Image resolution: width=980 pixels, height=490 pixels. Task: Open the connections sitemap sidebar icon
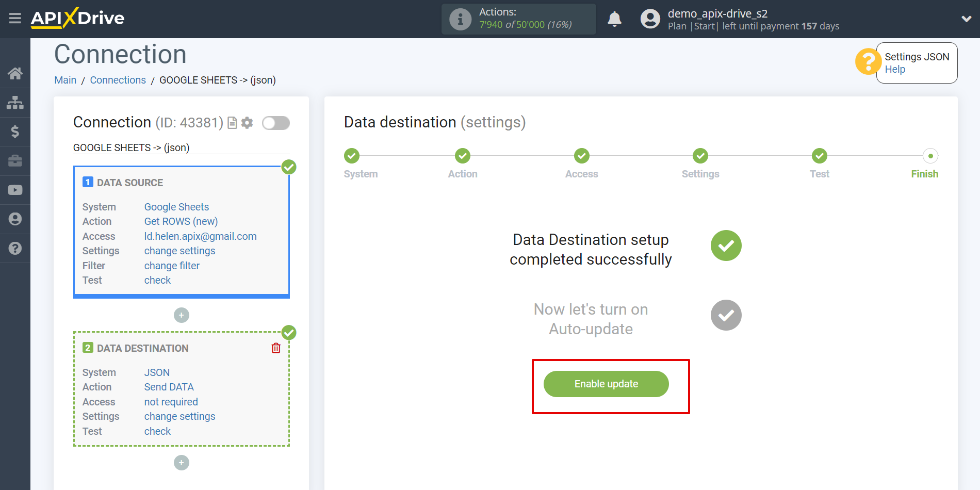pos(15,103)
